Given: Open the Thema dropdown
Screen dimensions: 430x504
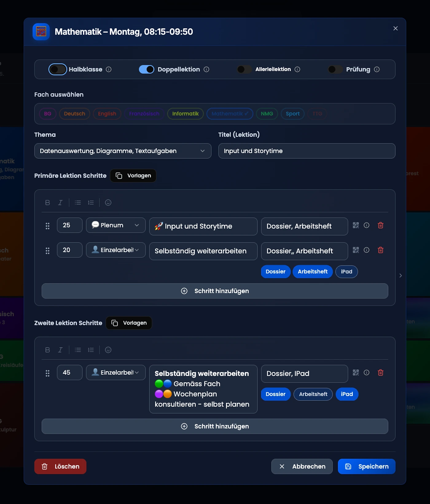Looking at the screenshot, I should [123, 151].
